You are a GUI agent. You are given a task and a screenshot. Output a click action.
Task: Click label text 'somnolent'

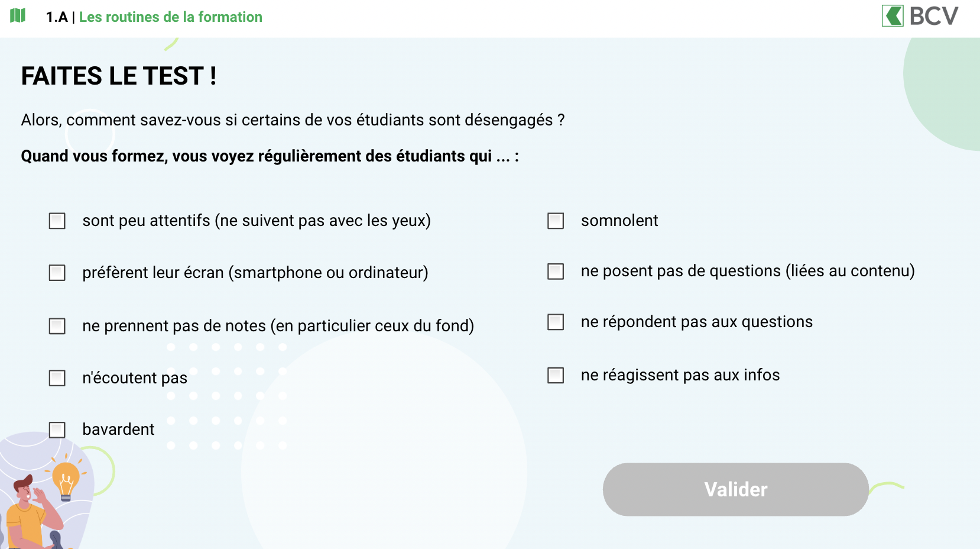(x=619, y=221)
